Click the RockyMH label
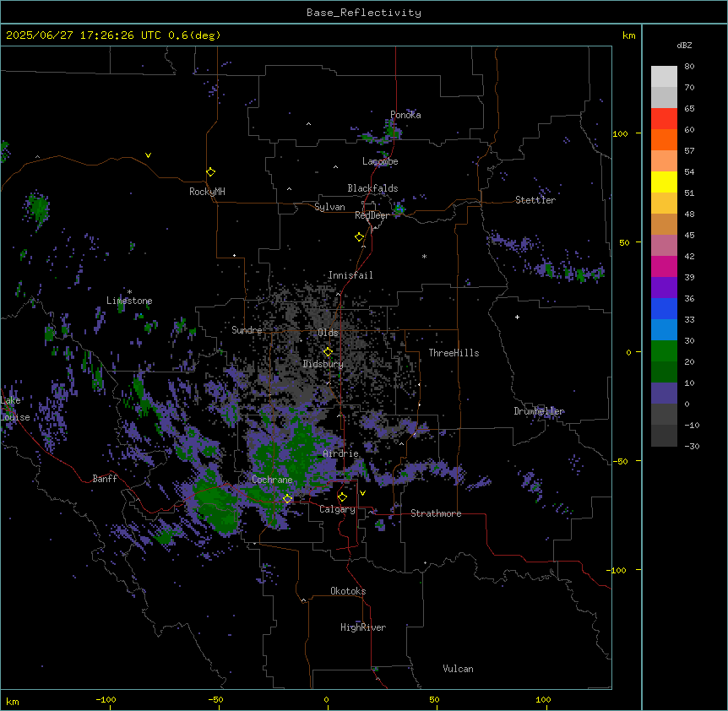This screenshot has height=711, width=728. coord(207,192)
